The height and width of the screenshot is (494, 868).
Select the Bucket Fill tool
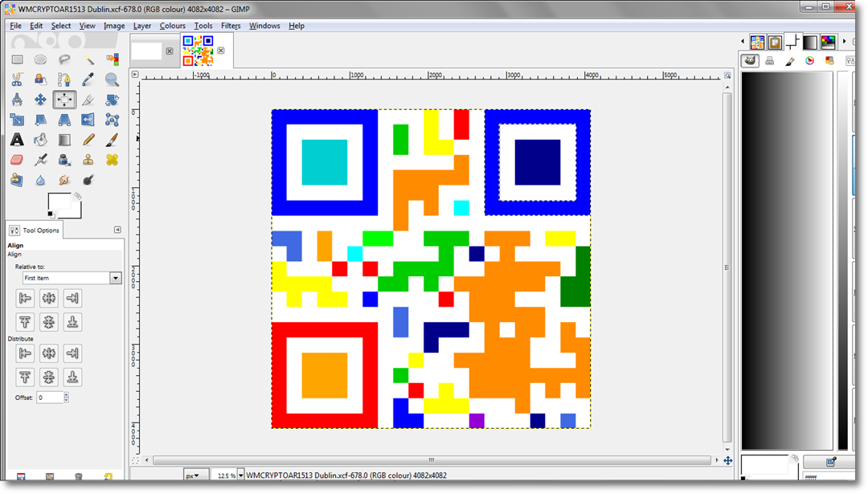click(x=40, y=140)
